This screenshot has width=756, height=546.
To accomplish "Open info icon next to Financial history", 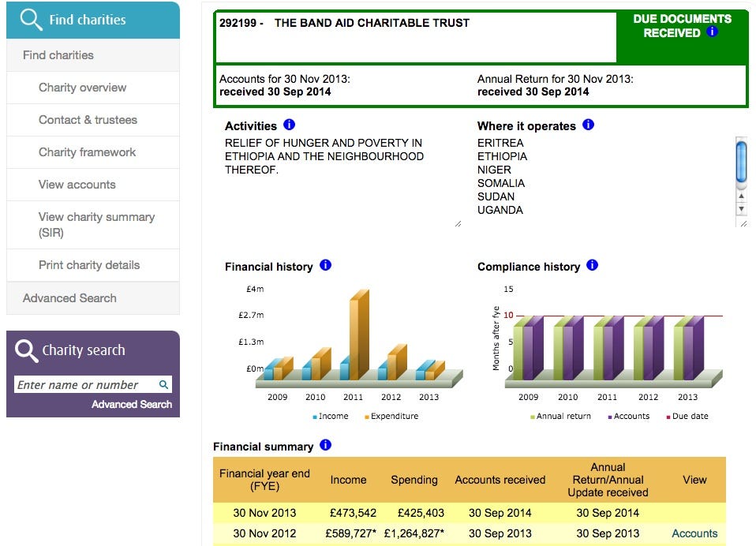I will click(325, 265).
